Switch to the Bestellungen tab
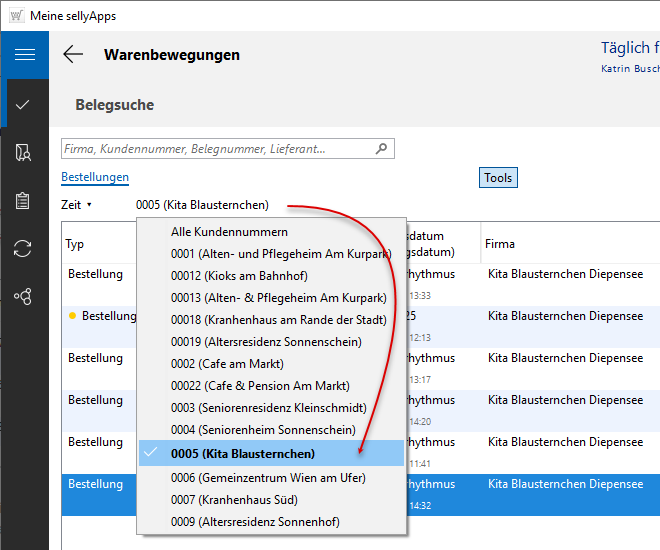This screenshot has width=660, height=550. (95, 177)
